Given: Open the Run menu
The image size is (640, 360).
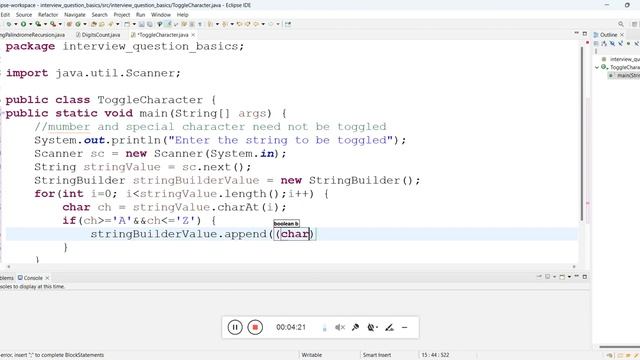Looking at the screenshot, I should click(x=140, y=15).
